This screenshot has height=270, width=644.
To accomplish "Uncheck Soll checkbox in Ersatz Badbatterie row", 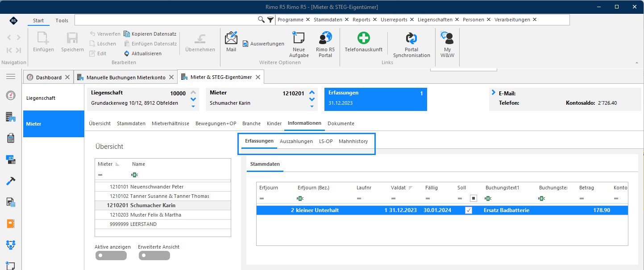I will [469, 210].
